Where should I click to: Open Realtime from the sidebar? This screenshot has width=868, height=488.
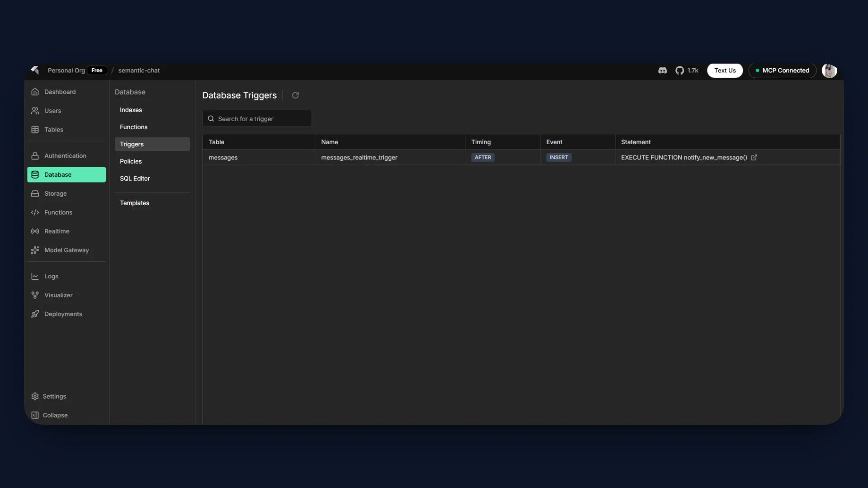[57, 231]
